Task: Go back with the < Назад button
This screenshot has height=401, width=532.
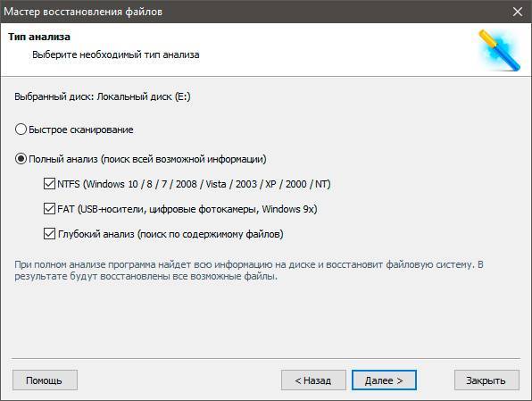Action: point(313,380)
